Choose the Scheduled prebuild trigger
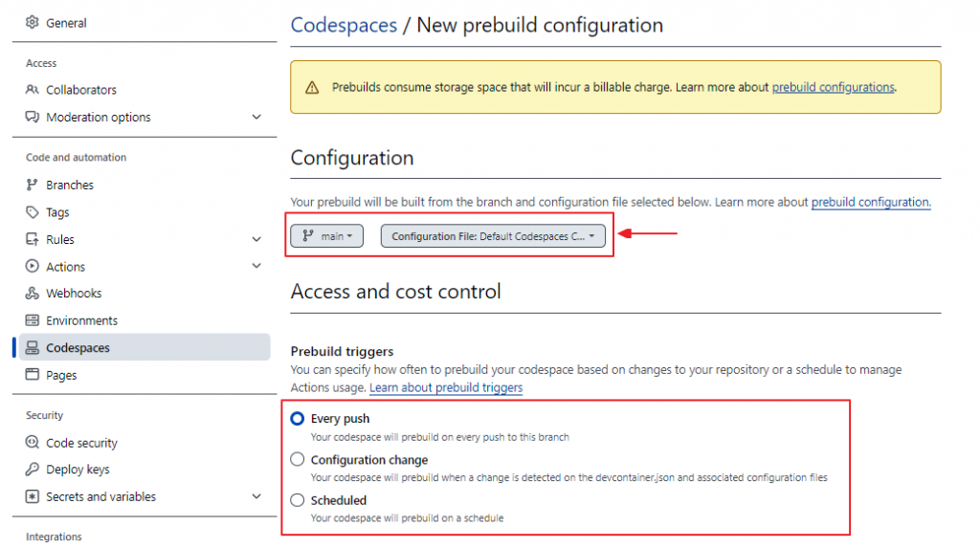 pos(298,500)
